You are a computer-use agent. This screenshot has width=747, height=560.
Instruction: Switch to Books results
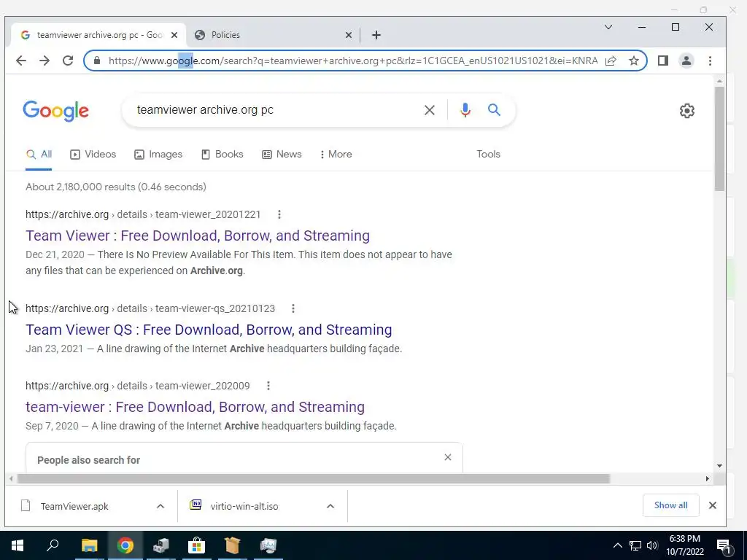[222, 155]
